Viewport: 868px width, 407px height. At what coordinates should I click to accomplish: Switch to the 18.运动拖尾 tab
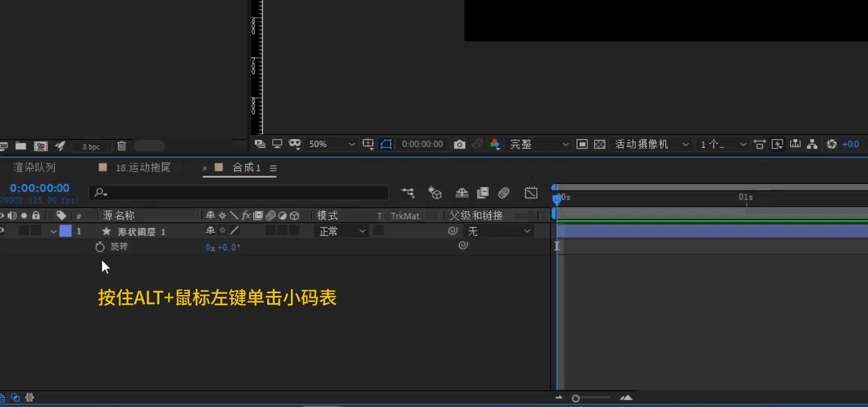click(142, 168)
